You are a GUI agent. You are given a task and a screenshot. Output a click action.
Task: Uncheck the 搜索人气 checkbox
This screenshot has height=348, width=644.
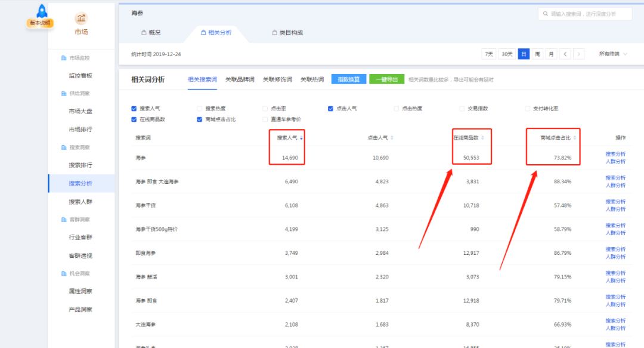pos(134,109)
